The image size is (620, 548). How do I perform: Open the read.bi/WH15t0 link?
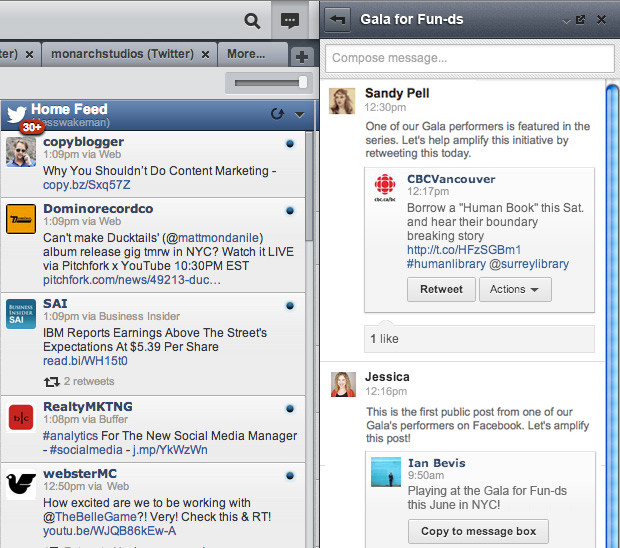(85, 361)
